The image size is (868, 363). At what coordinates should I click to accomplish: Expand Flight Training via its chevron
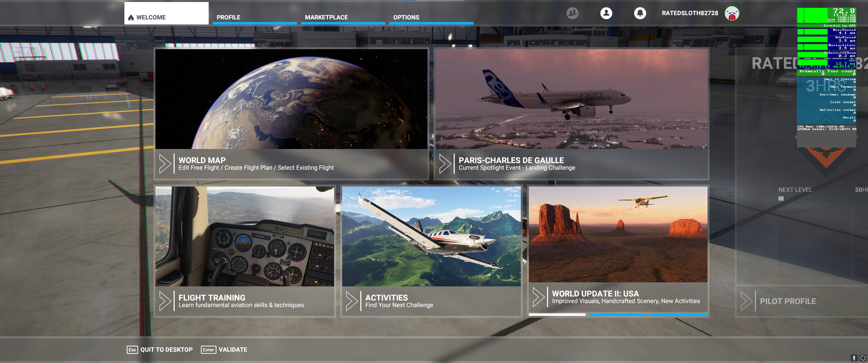point(165,301)
